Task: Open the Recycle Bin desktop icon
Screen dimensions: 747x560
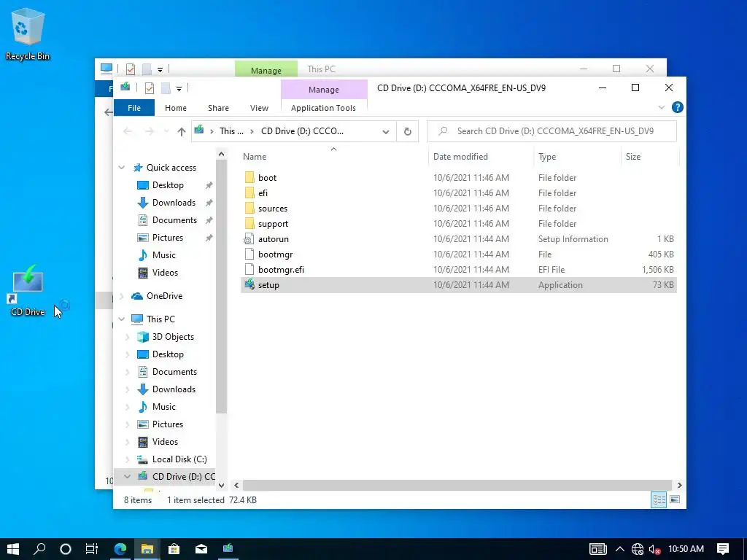Action: pyautogui.click(x=27, y=35)
